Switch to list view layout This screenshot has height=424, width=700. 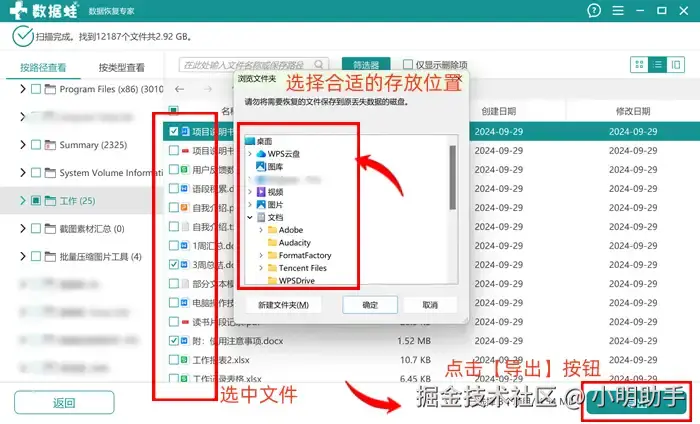(658, 65)
